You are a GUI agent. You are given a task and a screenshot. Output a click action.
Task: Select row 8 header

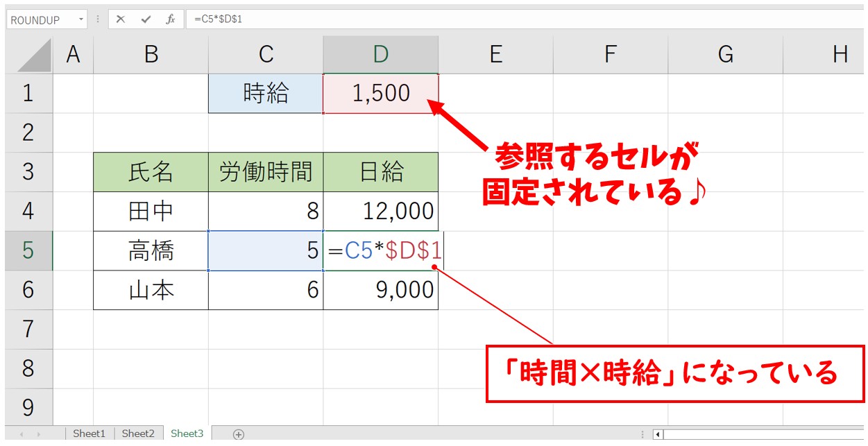pos(28,368)
